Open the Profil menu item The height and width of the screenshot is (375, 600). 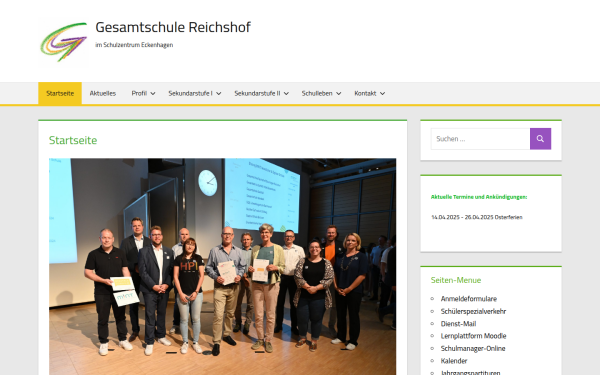click(139, 93)
